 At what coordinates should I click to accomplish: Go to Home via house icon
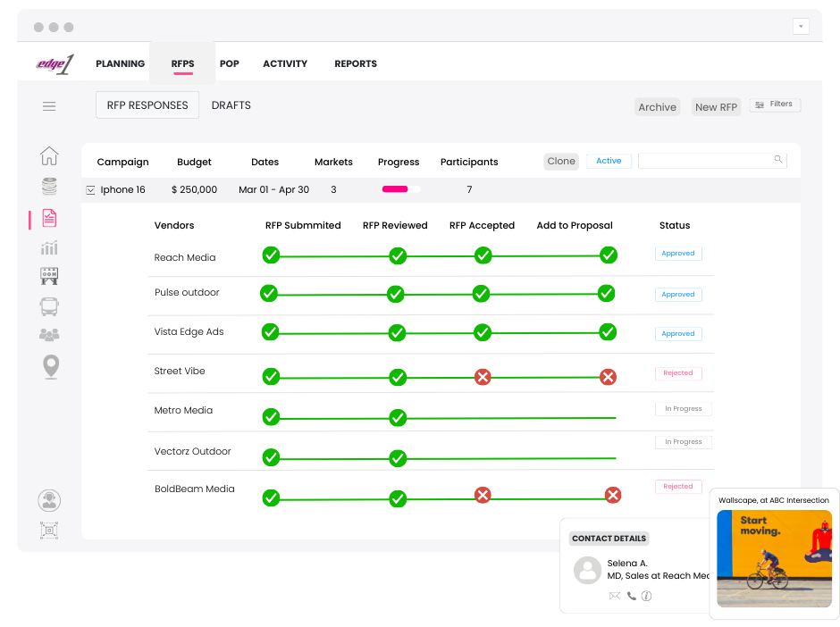tap(49, 155)
